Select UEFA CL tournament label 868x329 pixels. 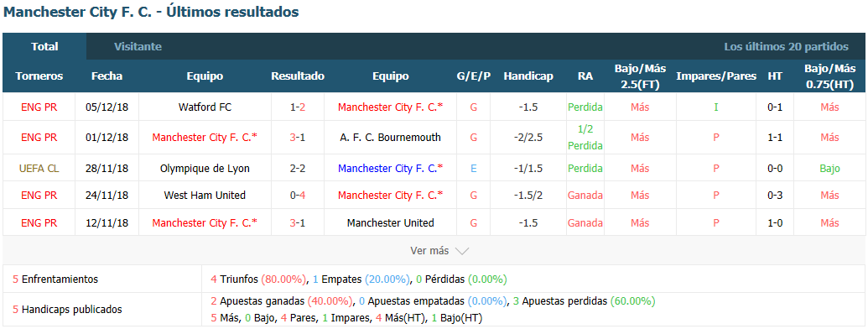point(39,168)
